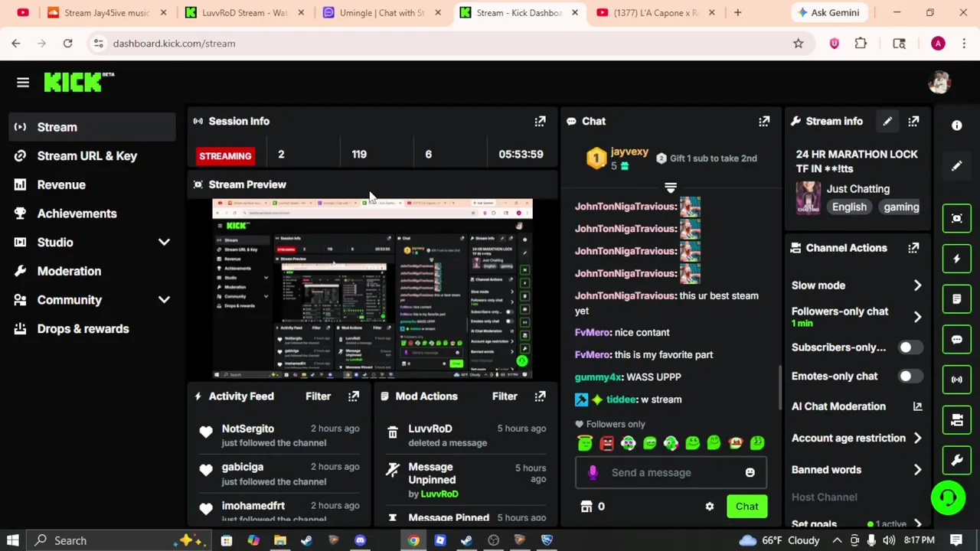Toggle the camera panel sidebar icon
The width and height of the screenshot is (980, 551).
coord(957,419)
